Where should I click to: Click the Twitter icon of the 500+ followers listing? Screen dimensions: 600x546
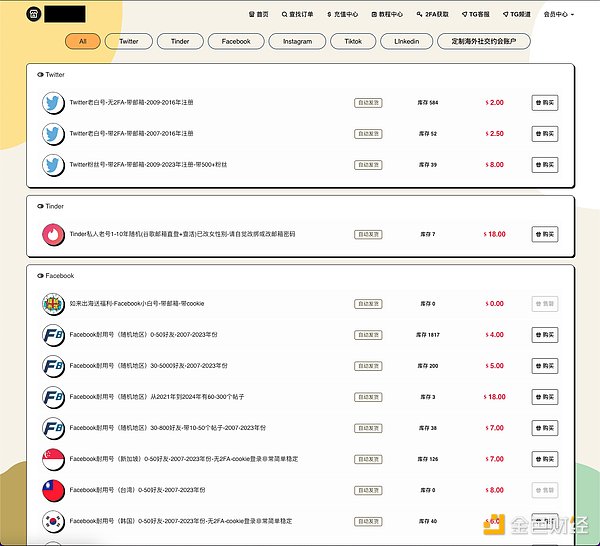tap(54, 165)
